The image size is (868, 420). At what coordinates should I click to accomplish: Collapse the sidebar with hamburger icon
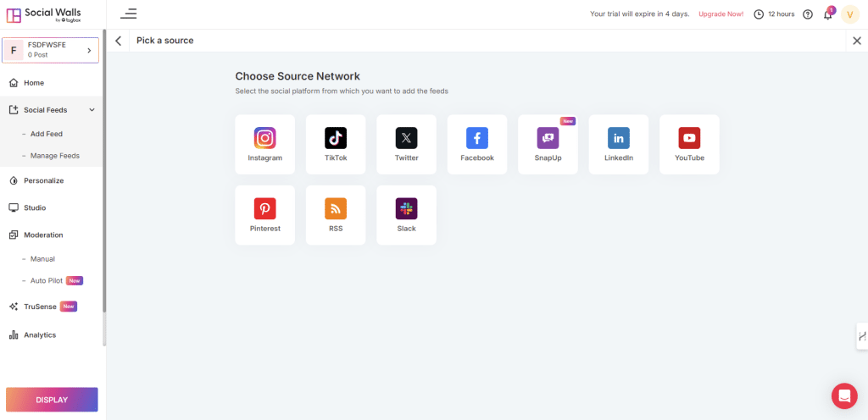[x=129, y=14]
